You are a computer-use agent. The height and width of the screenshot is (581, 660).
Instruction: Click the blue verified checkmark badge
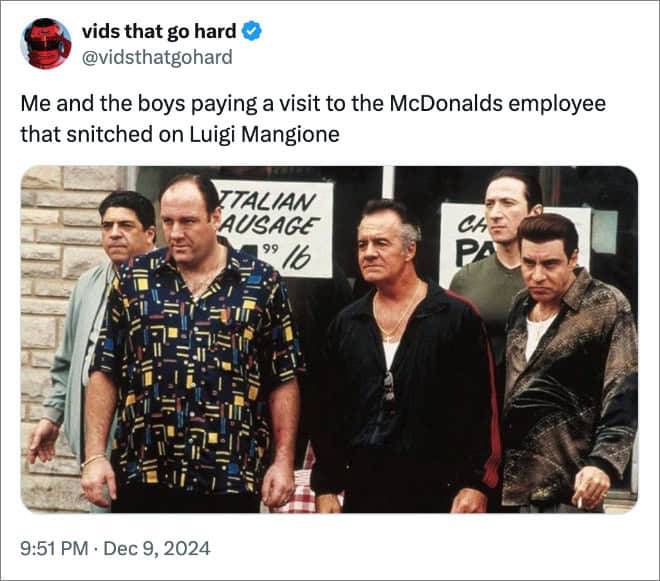pos(252,32)
